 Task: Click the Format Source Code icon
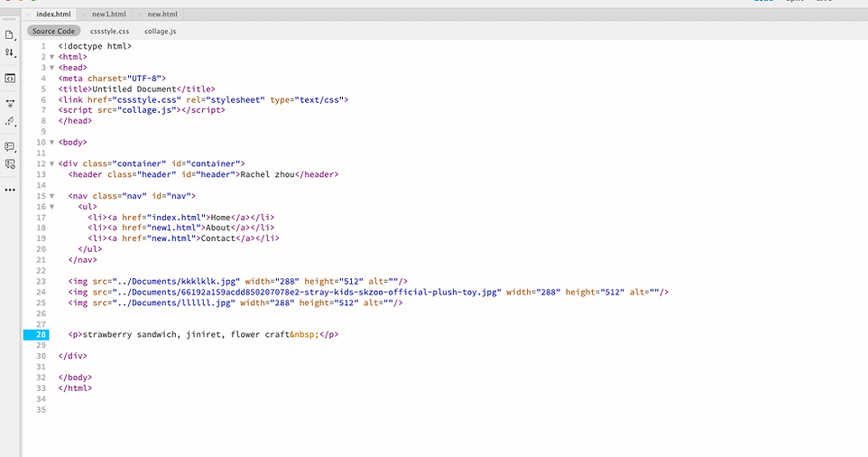[x=9, y=121]
